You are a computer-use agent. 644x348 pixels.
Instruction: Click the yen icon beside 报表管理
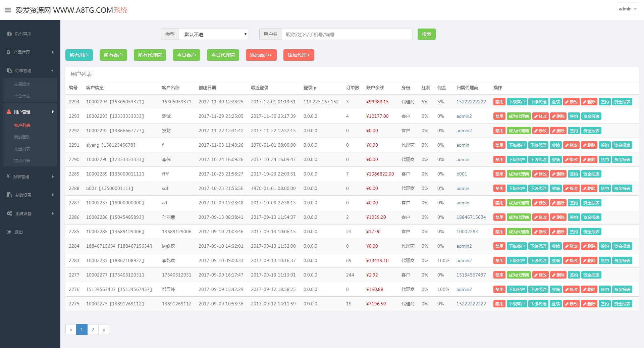tap(8, 177)
